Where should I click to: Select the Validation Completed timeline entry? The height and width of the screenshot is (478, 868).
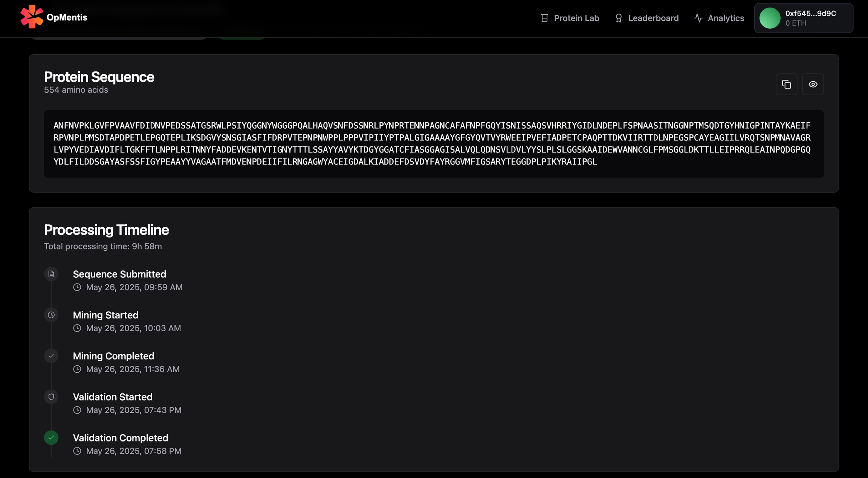121,438
